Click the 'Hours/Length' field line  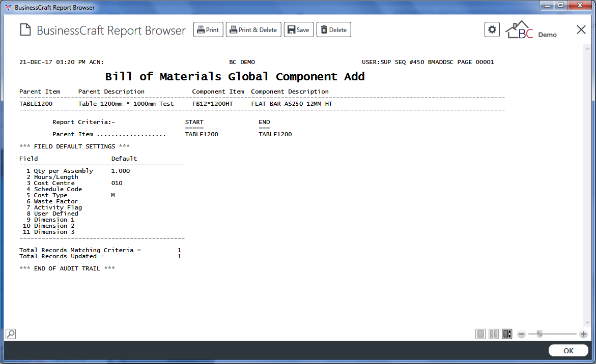tap(52, 177)
